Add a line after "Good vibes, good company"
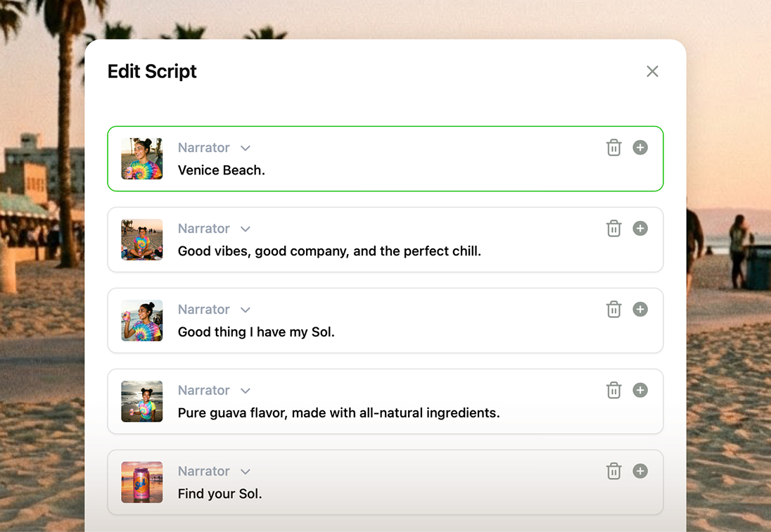The width and height of the screenshot is (771, 532). [x=640, y=229]
